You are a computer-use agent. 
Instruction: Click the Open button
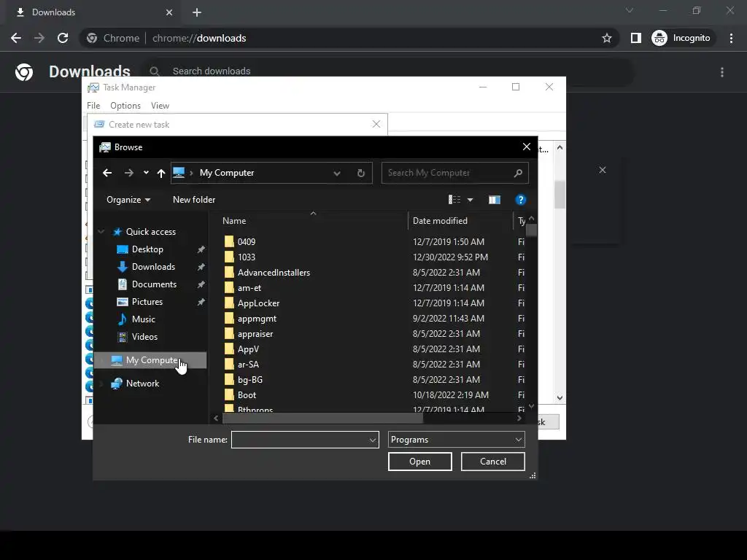[419, 462]
